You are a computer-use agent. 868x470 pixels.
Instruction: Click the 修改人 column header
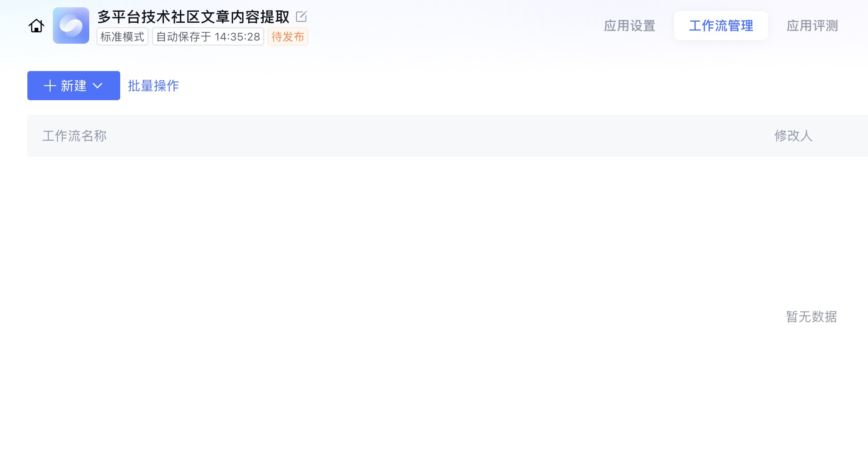[793, 136]
